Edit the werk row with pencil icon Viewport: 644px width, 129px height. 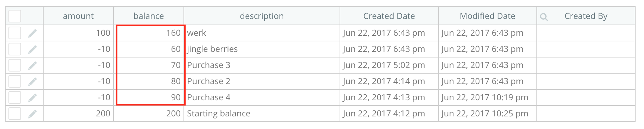point(32,33)
